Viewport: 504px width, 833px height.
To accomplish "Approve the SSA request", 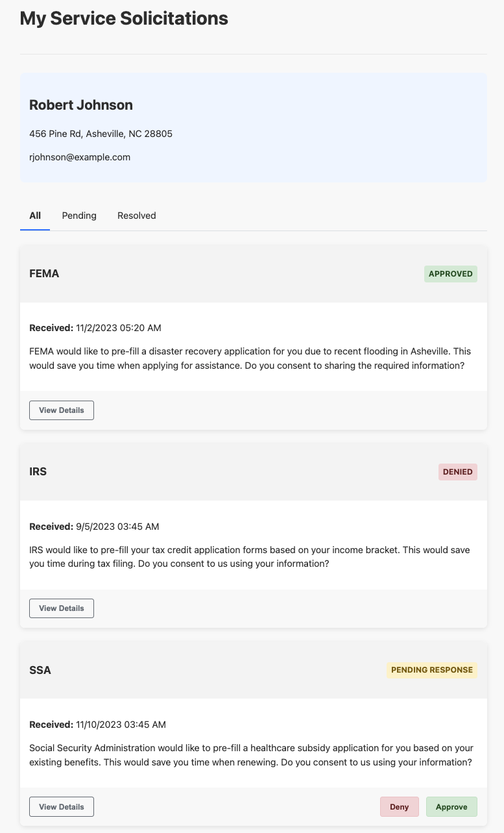I will 451,806.
